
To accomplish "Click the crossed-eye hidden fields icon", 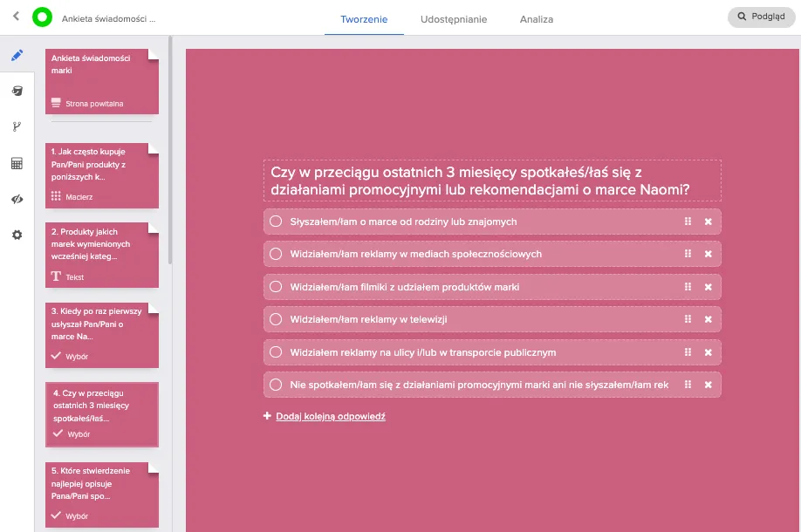I will coord(17,199).
